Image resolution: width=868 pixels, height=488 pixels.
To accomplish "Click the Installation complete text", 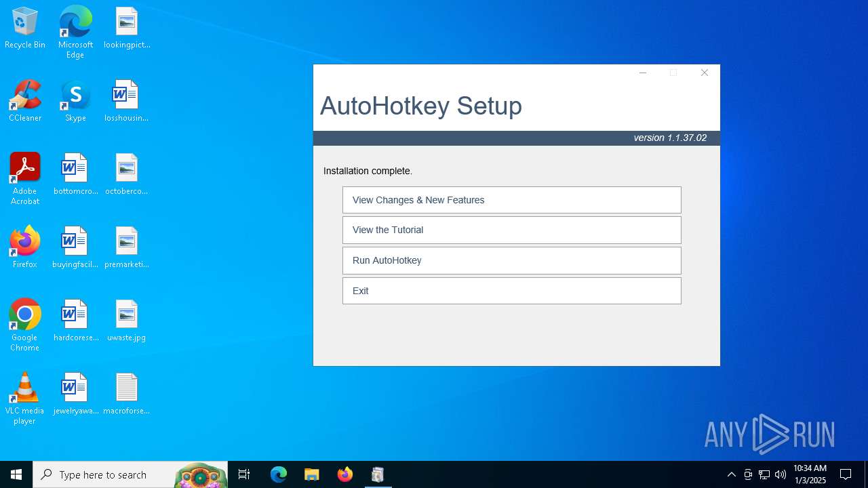I will (368, 171).
